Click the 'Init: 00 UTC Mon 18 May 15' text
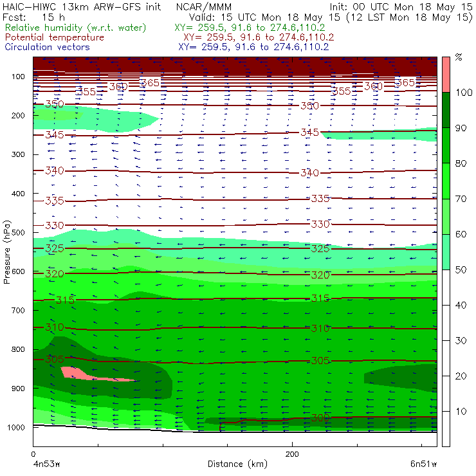 tap(401, 6)
